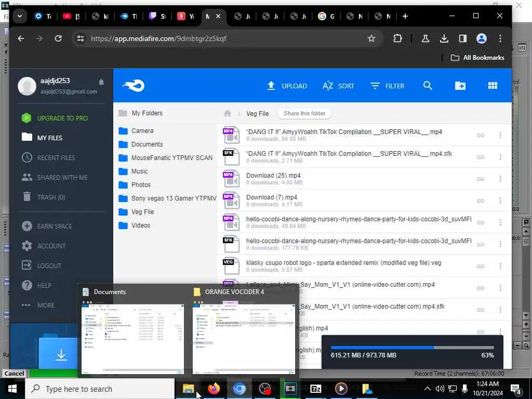Open options menu for DANG IT mp4 file

[500, 135]
